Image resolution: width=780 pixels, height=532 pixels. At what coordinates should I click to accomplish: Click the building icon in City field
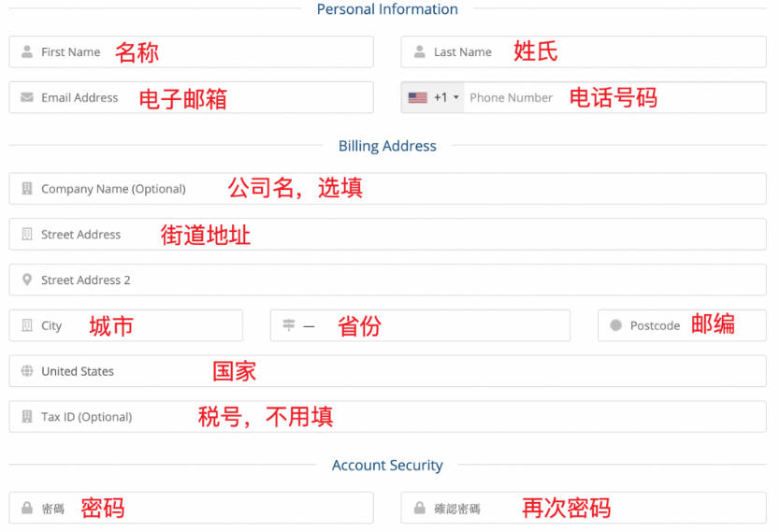27,325
